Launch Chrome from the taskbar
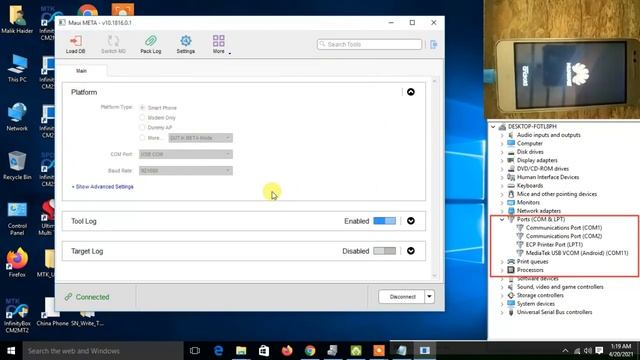The image size is (640, 360). pos(310,351)
